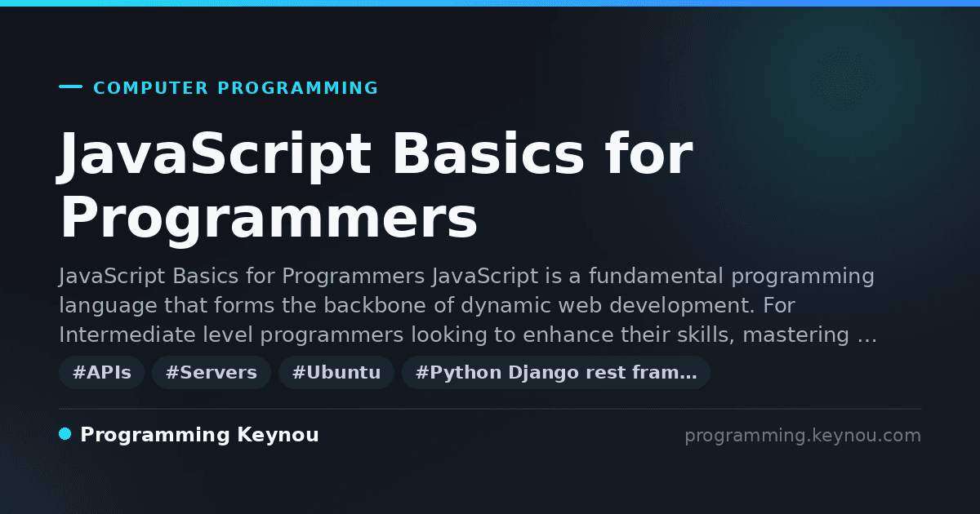980x514 pixels.
Task: Select the #APIs tag
Action: [x=102, y=373]
